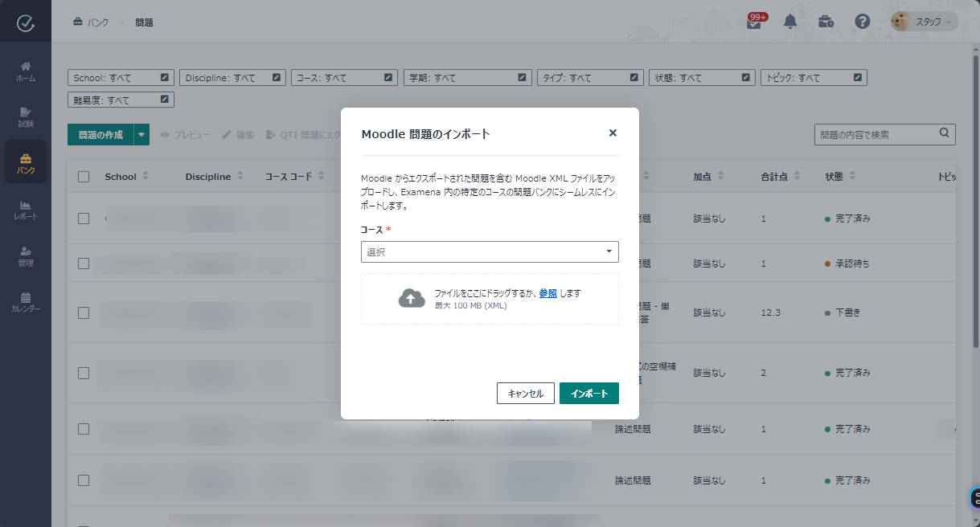This screenshot has width=980, height=527.
Task: Click the briefcase icon in top bar
Action: [826, 22]
